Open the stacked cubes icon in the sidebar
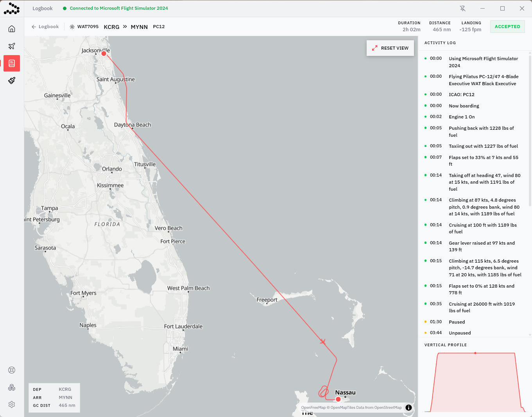532x417 pixels. point(12,387)
